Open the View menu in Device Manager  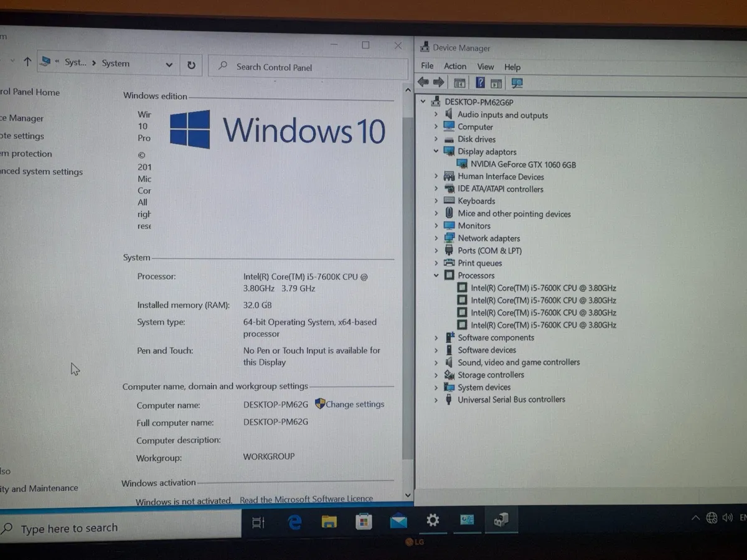pyautogui.click(x=486, y=67)
